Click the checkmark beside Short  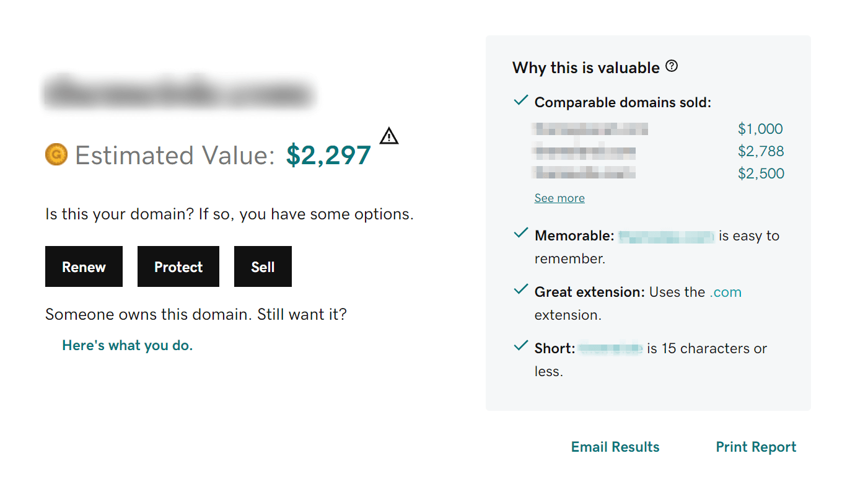pyautogui.click(x=520, y=346)
